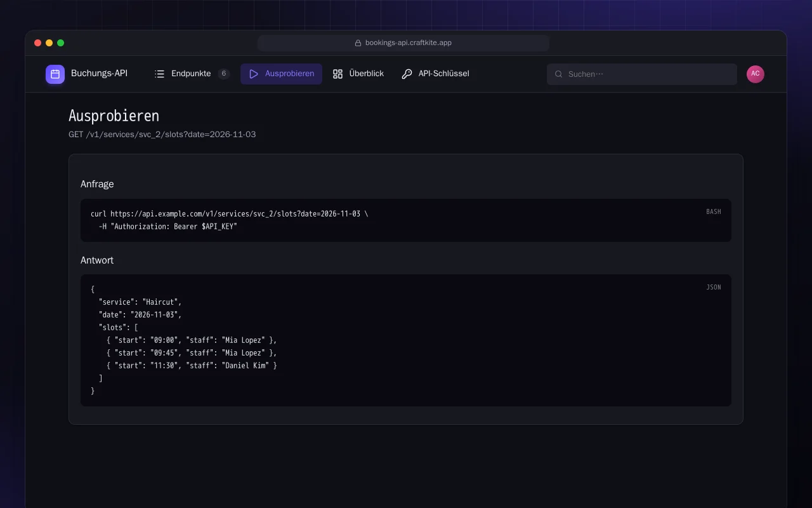Click the Authorization: Bearer $API_KEY header line
Screen dimensions: 812x508
click(x=167, y=227)
